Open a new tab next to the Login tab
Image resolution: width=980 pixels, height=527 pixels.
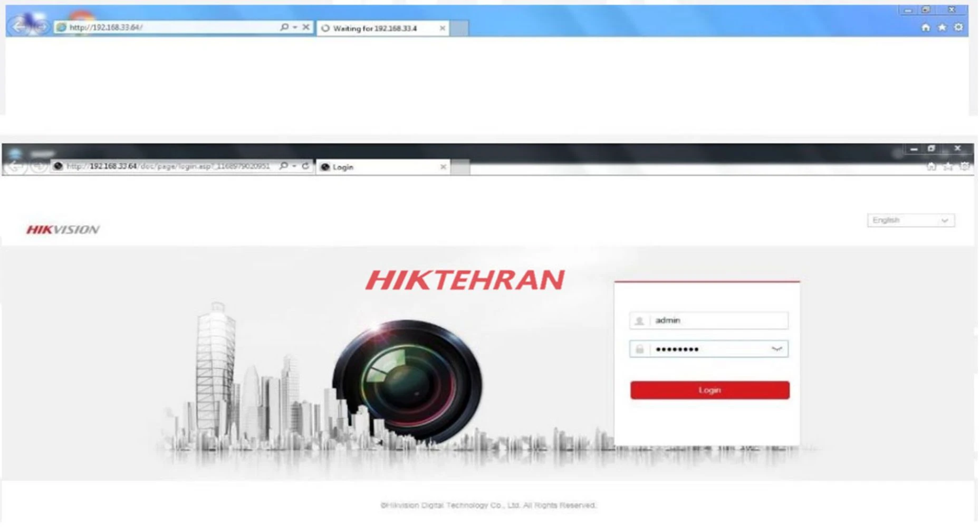pyautogui.click(x=460, y=168)
